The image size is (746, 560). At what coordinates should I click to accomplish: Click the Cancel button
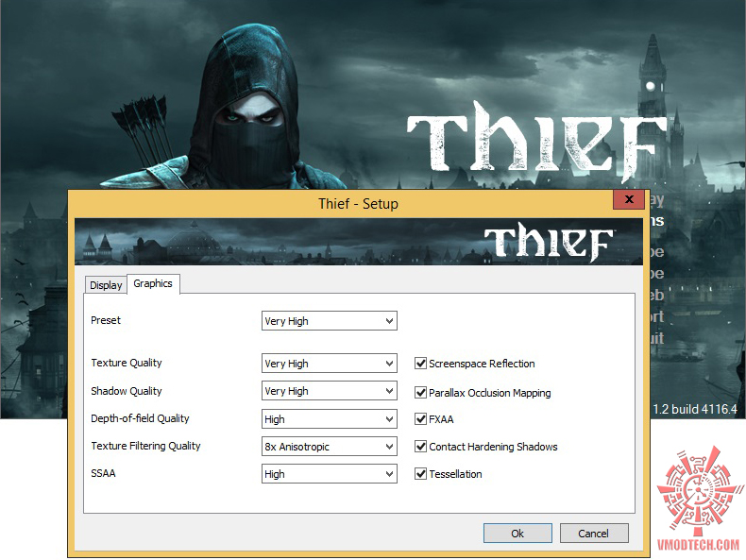pos(594,534)
